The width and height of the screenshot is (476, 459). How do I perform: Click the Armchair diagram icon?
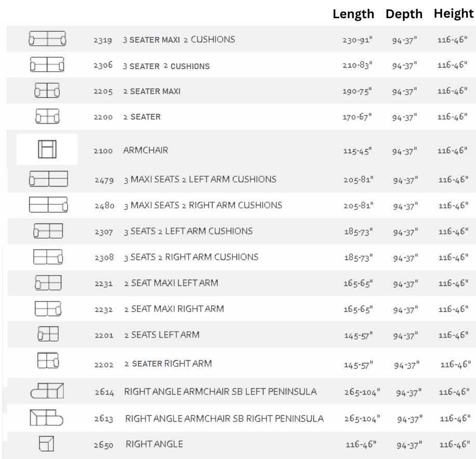(47, 150)
